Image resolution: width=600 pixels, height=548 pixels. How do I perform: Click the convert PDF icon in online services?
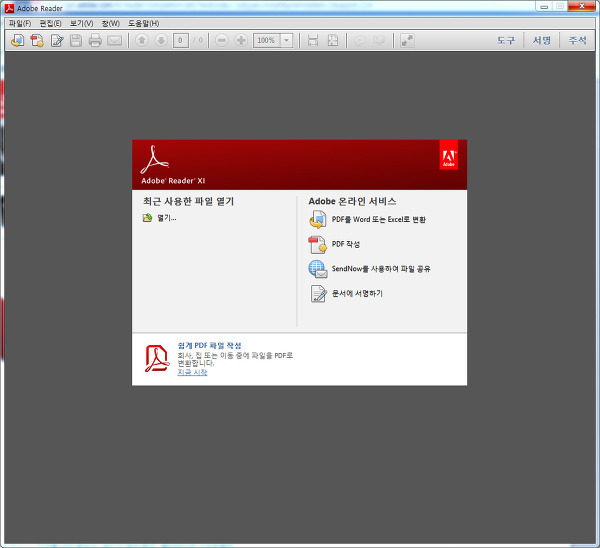click(x=318, y=220)
